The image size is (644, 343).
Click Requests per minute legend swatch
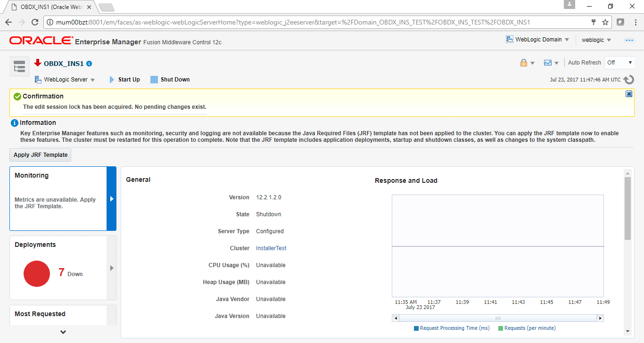coord(501,328)
